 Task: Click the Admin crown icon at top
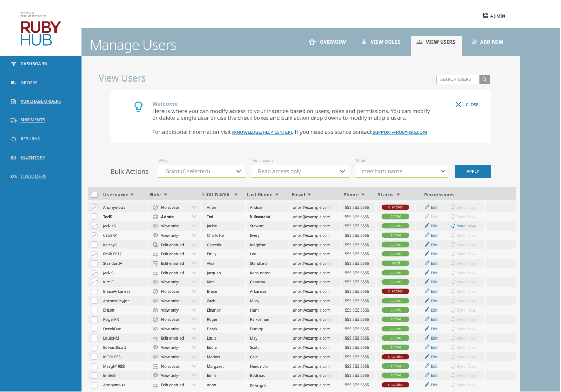486,16
